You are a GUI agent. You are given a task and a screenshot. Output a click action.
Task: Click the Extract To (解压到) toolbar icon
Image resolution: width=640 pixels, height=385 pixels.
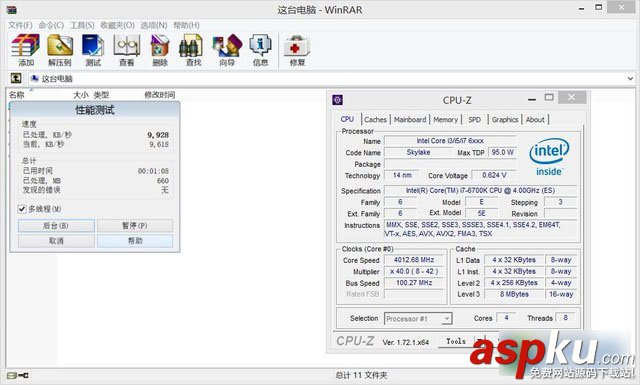click(60, 50)
